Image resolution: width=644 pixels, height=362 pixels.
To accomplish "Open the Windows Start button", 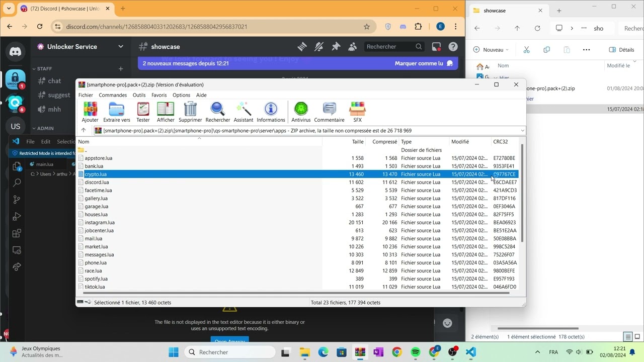I will 174,352.
